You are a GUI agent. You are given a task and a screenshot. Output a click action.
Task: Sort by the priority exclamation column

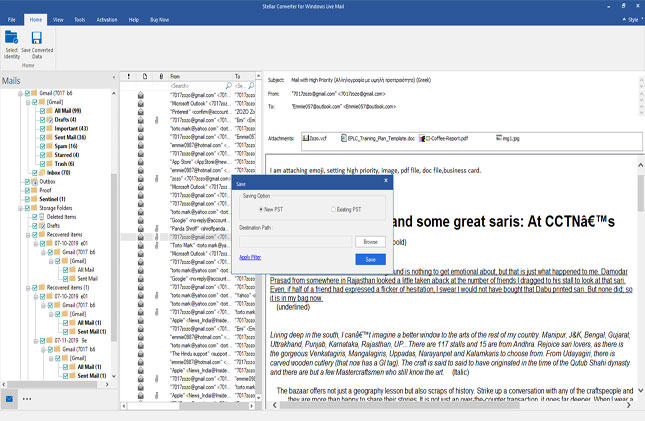coord(129,76)
